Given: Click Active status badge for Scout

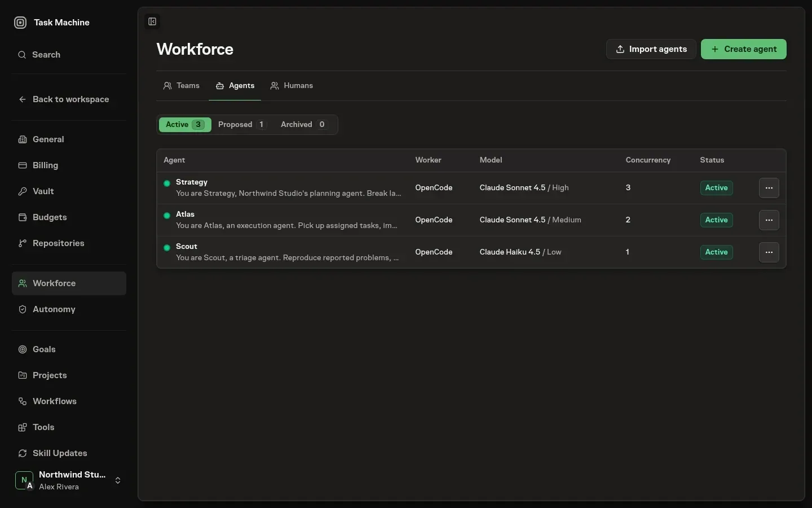Looking at the screenshot, I should pyautogui.click(x=717, y=252).
